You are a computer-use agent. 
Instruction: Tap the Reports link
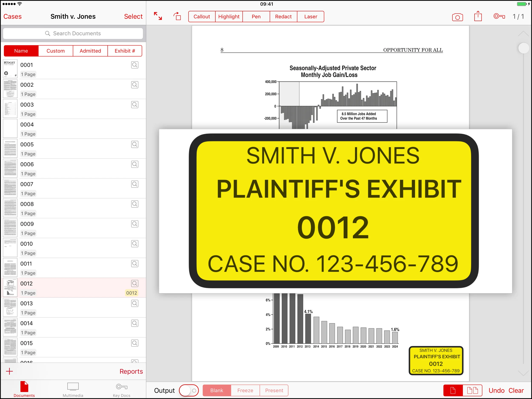tap(131, 371)
